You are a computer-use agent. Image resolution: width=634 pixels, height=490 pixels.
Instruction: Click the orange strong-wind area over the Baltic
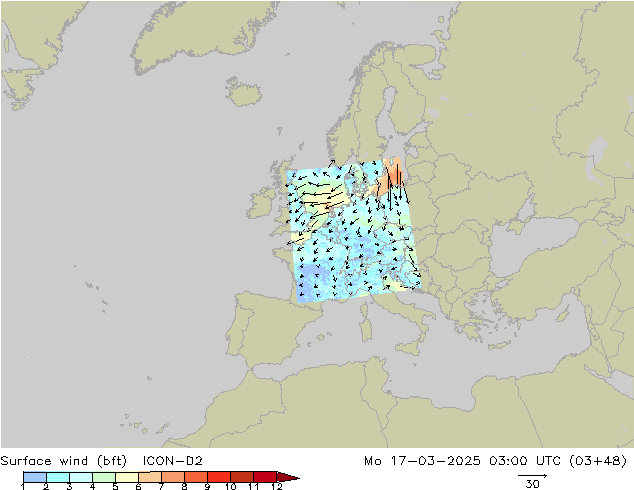tap(390, 177)
